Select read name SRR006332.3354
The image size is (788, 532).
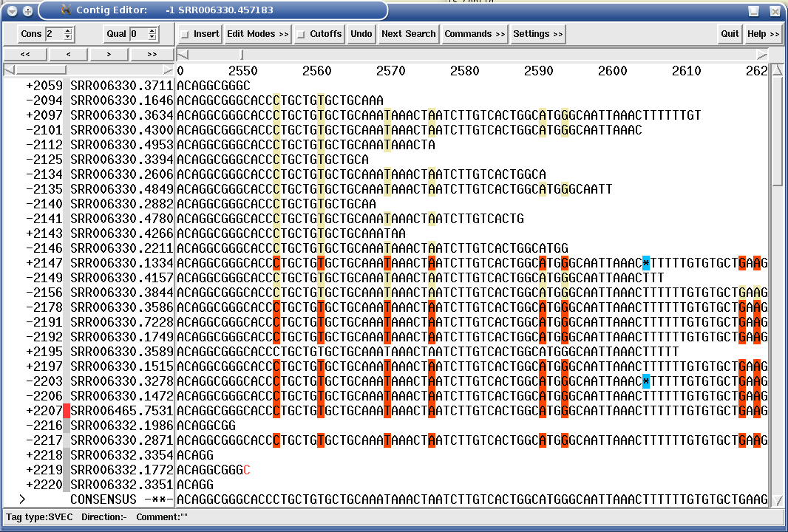122,455
